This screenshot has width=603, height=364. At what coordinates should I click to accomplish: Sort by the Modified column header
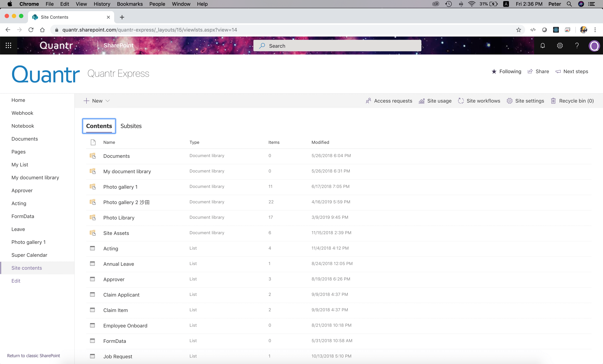(x=320, y=142)
